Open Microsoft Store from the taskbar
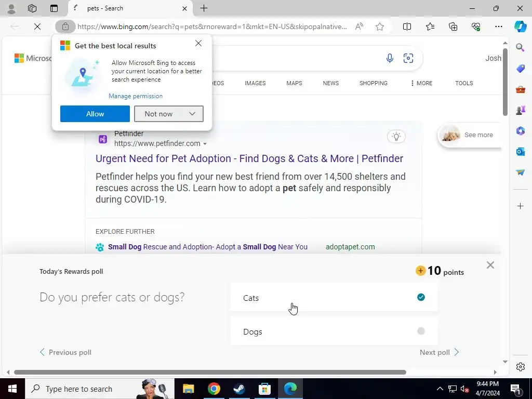 (x=264, y=389)
